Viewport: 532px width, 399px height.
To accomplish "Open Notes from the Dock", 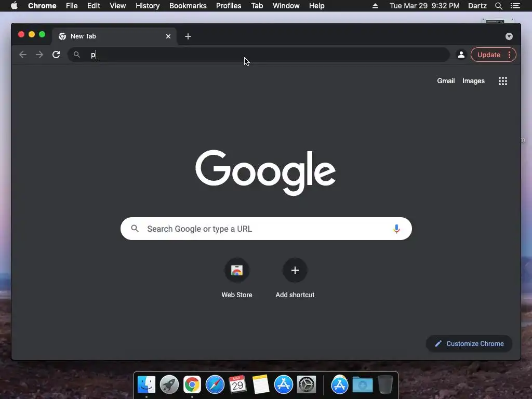I will click(x=261, y=385).
